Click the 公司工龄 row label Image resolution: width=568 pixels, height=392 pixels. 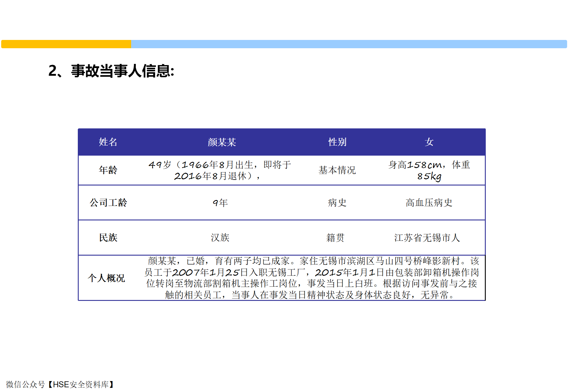[108, 203]
